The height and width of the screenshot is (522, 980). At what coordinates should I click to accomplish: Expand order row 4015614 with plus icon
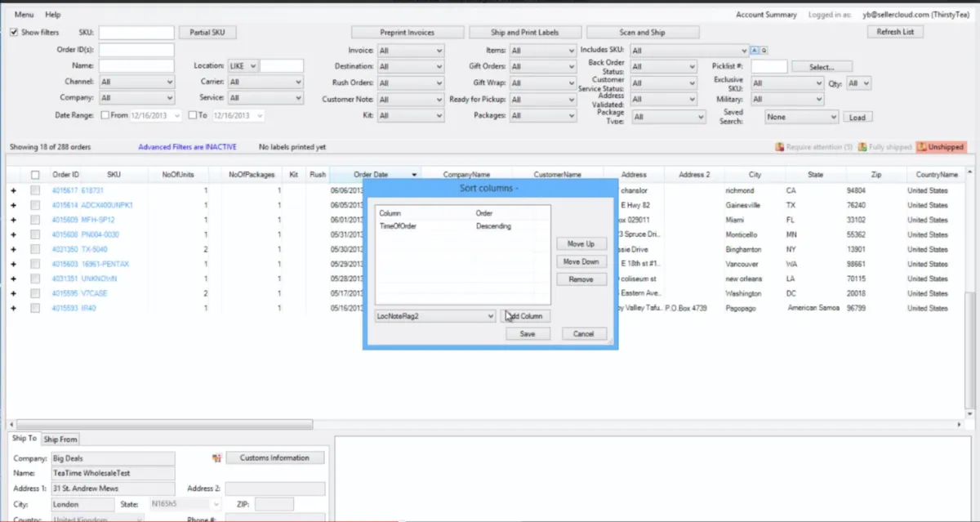coord(13,205)
